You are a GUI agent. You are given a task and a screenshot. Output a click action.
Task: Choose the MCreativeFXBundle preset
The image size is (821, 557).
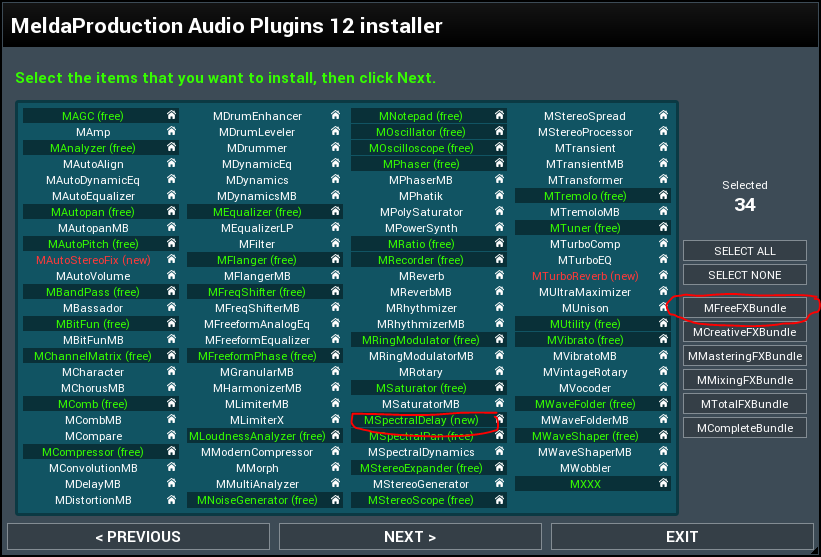coord(745,332)
